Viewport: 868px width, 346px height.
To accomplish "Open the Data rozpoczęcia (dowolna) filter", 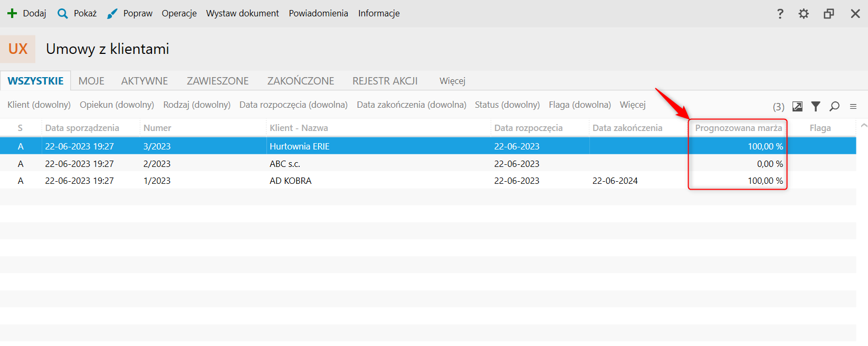I will 293,105.
